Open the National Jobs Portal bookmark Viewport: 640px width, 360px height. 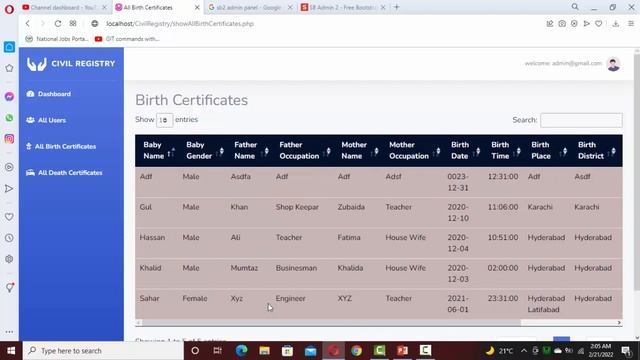point(56,39)
